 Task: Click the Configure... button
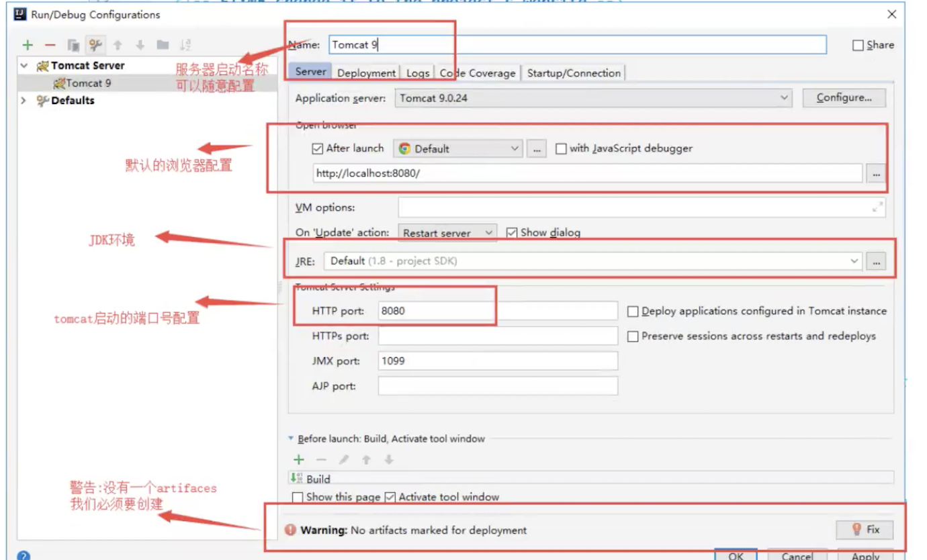844,98
